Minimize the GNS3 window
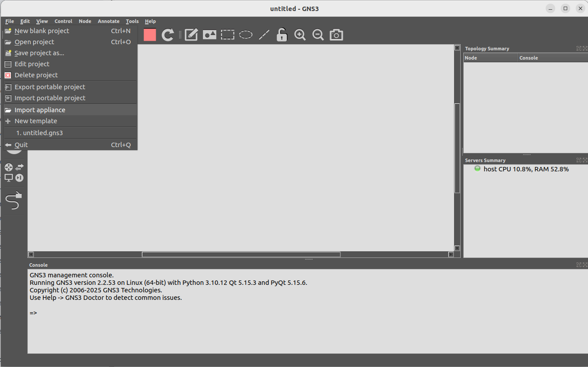Viewport: 588px width, 367px height. tap(550, 8)
